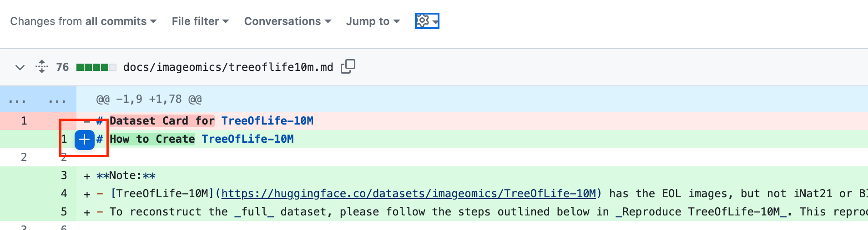Open the Jump to menu

[x=373, y=21]
